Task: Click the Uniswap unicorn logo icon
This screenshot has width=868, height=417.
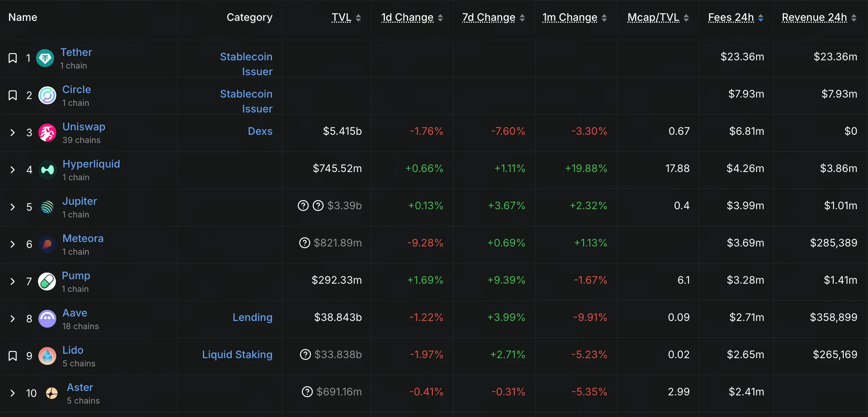Action: pos(47,133)
